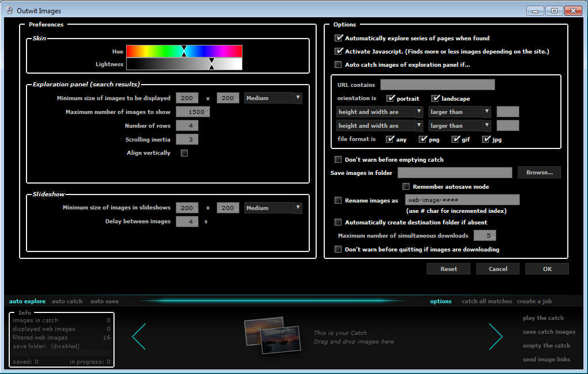Toggle the Activate Javascript checkbox
The height and width of the screenshot is (374, 588).
click(339, 51)
